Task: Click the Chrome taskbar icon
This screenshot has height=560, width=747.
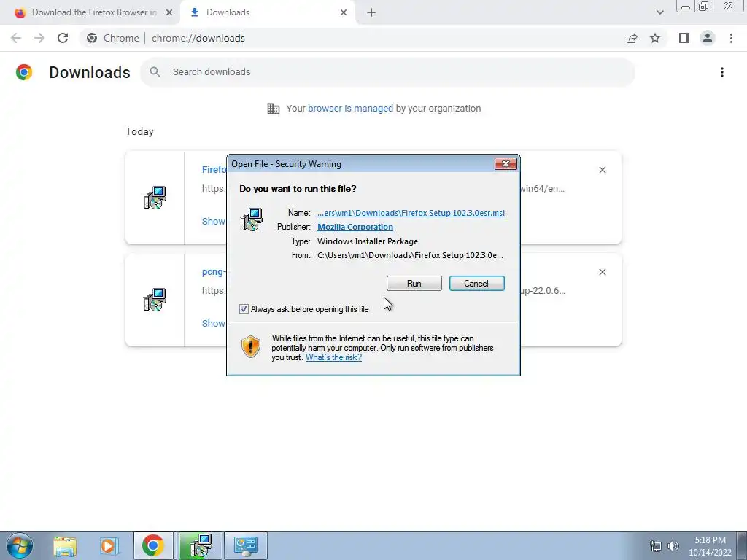Action: (153, 545)
